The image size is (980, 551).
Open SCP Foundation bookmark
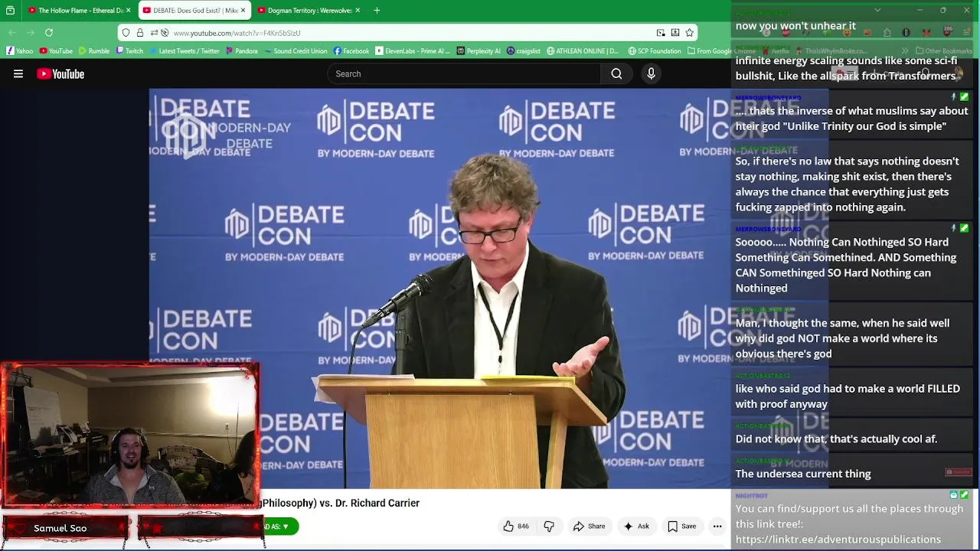(x=655, y=51)
